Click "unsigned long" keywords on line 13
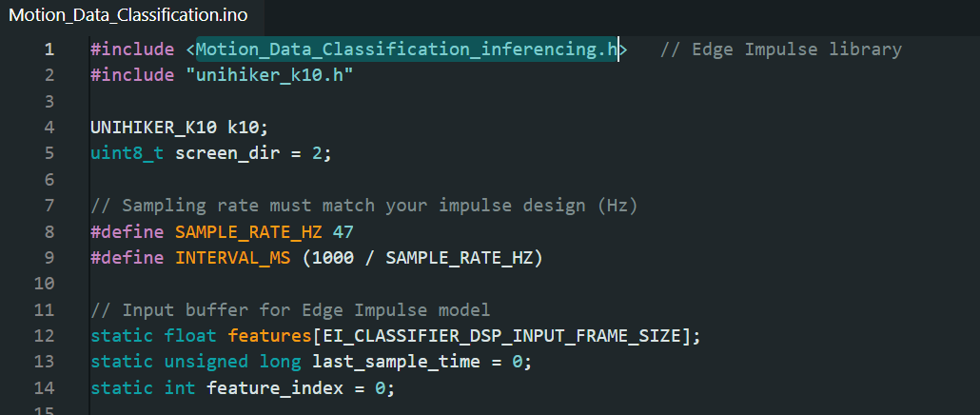 pyautogui.click(x=232, y=363)
